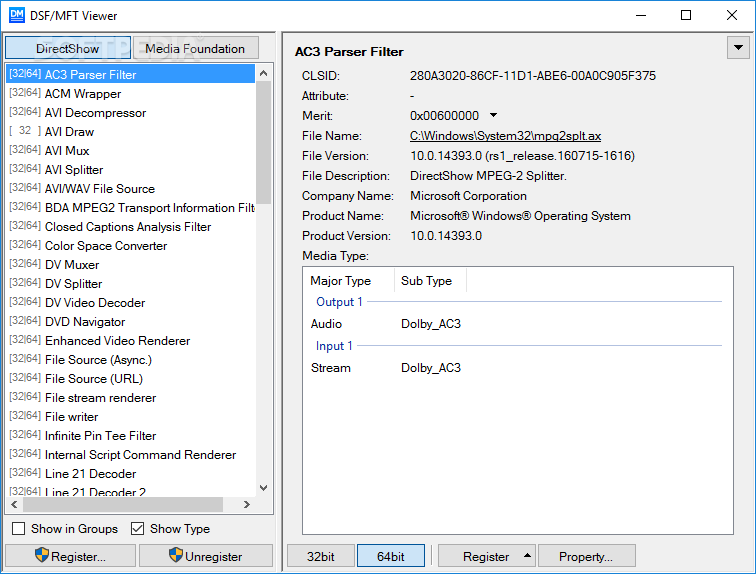Click the right-pane Register button

486,556
